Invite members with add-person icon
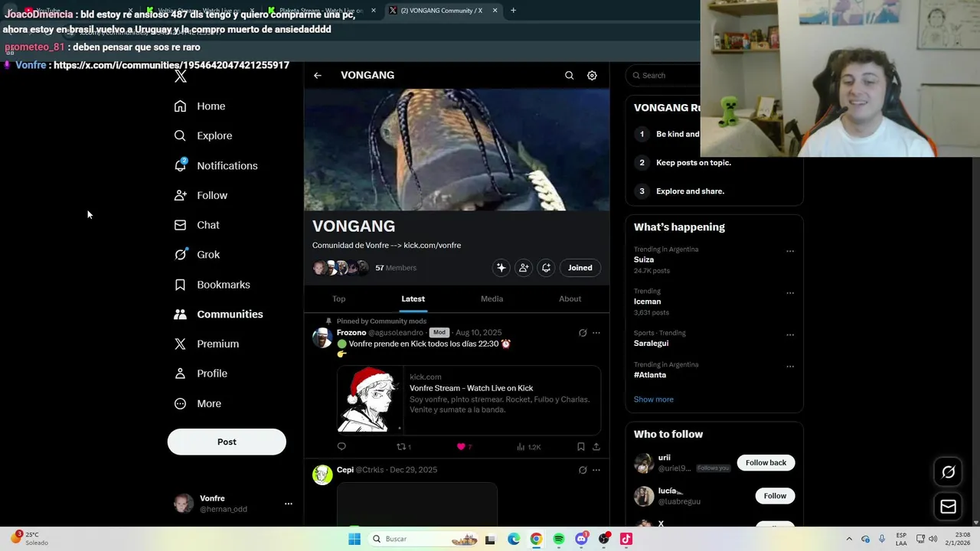Image resolution: width=980 pixels, height=551 pixels. tap(524, 268)
